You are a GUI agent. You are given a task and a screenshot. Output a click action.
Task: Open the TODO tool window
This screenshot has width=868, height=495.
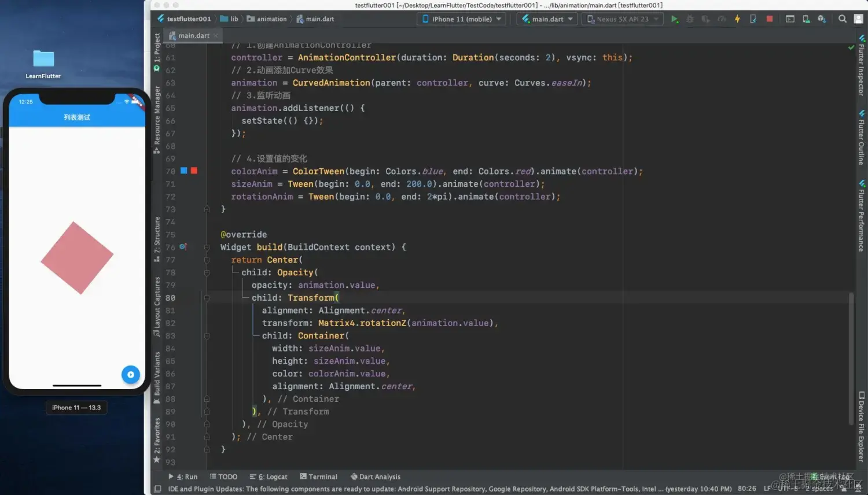(223, 477)
